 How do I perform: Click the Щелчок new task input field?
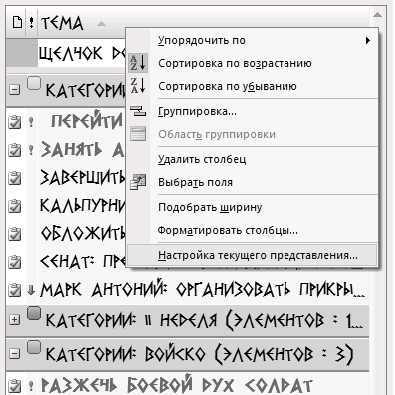point(82,53)
